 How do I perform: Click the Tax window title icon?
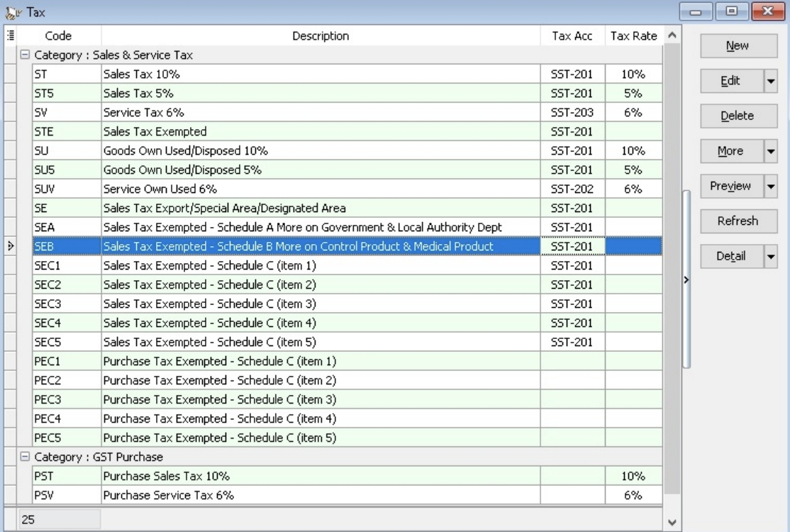[13, 12]
